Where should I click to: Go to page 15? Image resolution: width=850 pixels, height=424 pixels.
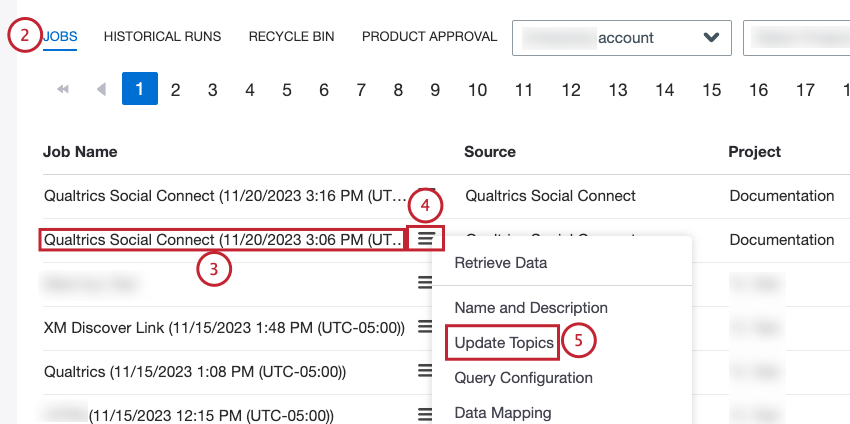pos(711,89)
